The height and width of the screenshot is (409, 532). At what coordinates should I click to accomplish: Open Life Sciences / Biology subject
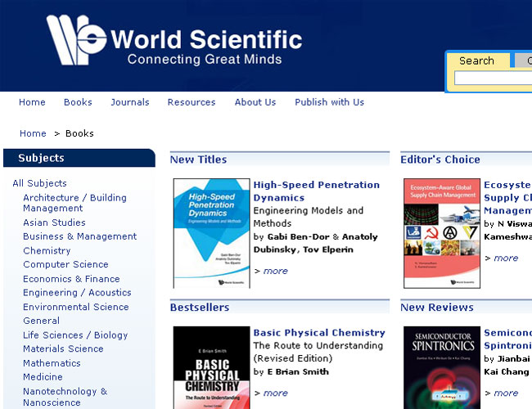click(75, 335)
